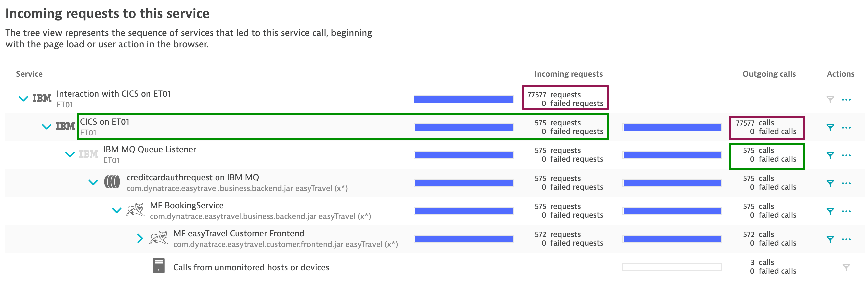Expand MF easyTravel Customer Frontend node
Image resolution: width=868 pixels, height=285 pixels.
(x=140, y=238)
